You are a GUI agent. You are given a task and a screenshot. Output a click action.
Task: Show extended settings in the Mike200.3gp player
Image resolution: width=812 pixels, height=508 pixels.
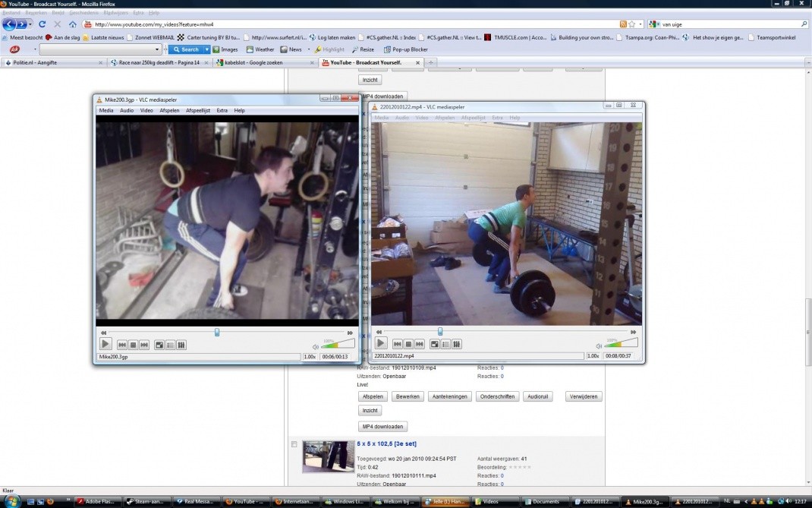tap(181, 345)
